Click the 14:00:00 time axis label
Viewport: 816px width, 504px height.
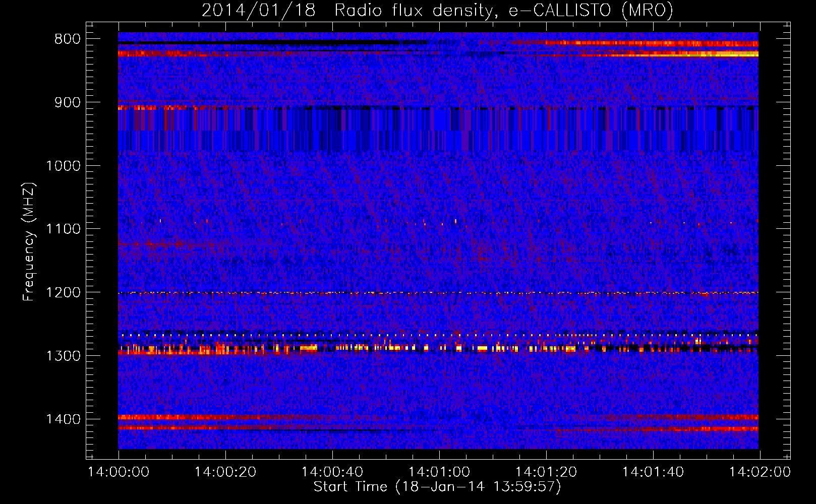tap(119, 472)
